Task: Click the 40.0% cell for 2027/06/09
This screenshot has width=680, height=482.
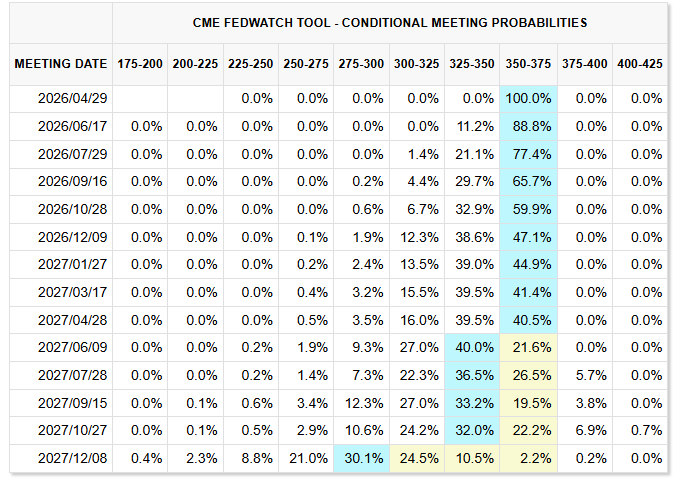Action: 473,348
